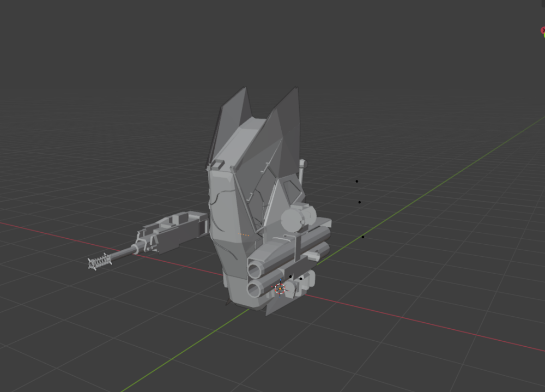Select the middle black empty dot on right

click(359, 202)
